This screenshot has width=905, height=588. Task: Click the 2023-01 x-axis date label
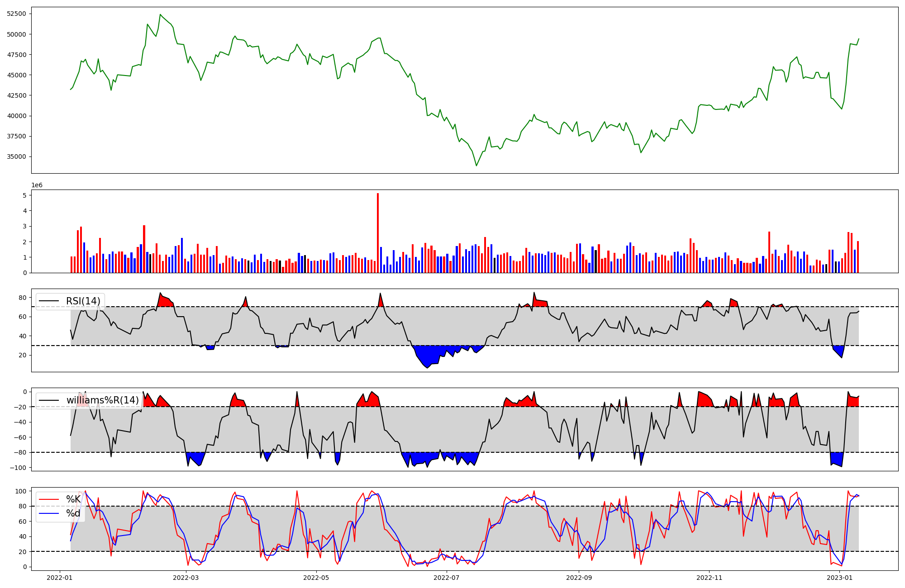[x=840, y=578]
